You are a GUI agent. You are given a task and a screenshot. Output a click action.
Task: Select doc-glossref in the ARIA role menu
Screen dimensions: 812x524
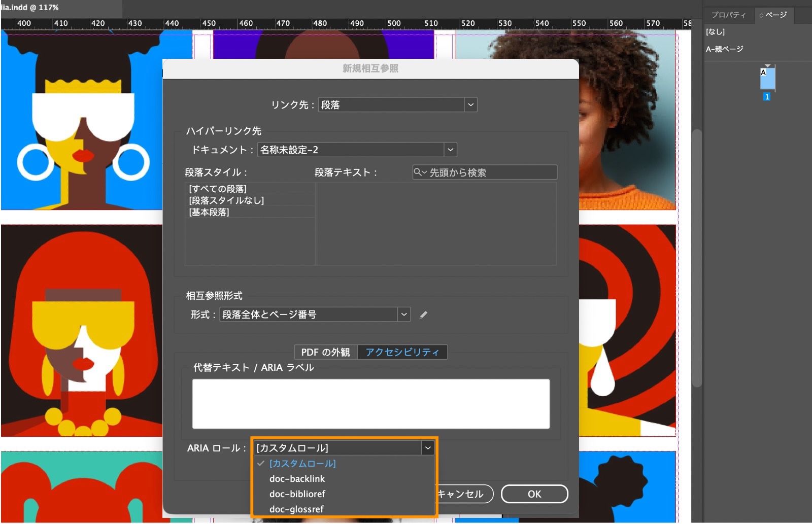tap(296, 508)
